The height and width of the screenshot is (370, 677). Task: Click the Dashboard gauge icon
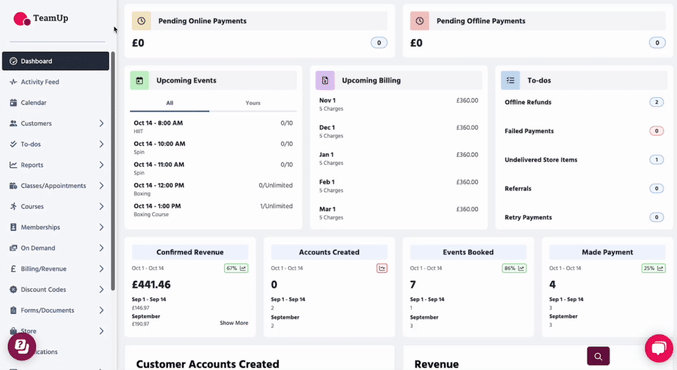coord(13,61)
